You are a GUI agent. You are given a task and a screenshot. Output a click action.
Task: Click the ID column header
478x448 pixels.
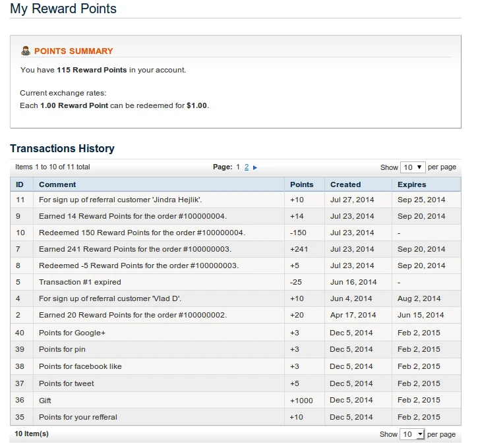tap(20, 184)
